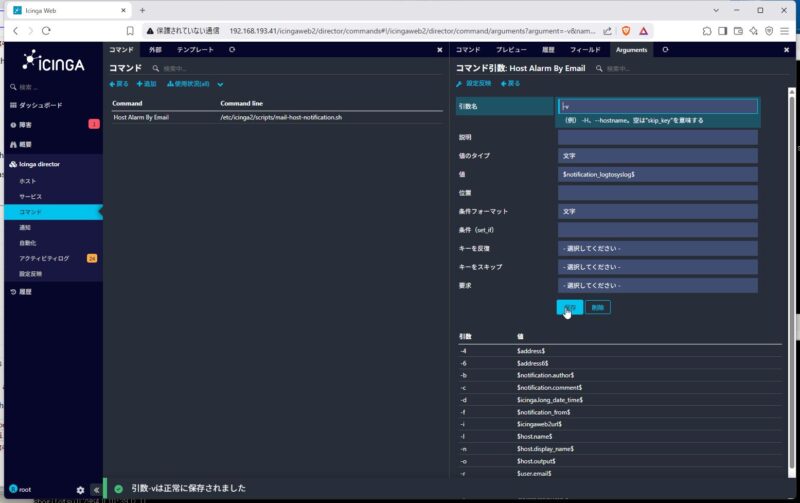Switch to the right panel コマンド tab
The width and height of the screenshot is (800, 503).
click(x=468, y=49)
